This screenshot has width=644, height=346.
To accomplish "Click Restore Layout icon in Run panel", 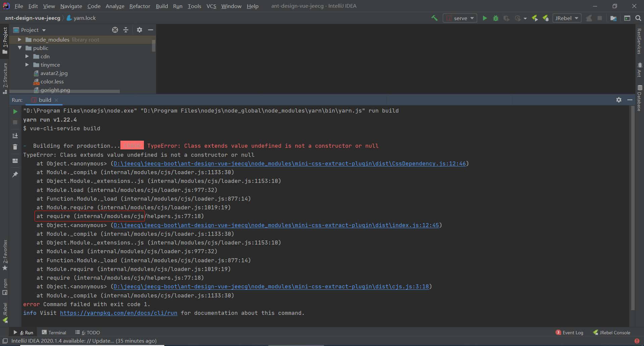I will pos(15,161).
